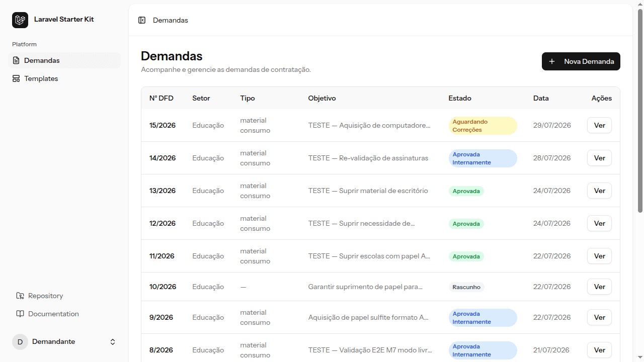Click the Templates layout icon in sidebar

click(x=16, y=78)
